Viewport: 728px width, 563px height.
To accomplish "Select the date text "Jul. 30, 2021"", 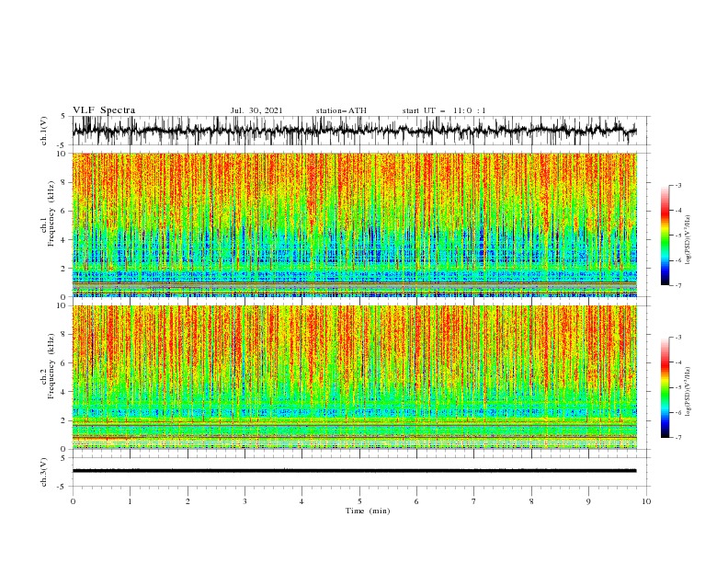I will pyautogui.click(x=256, y=110).
